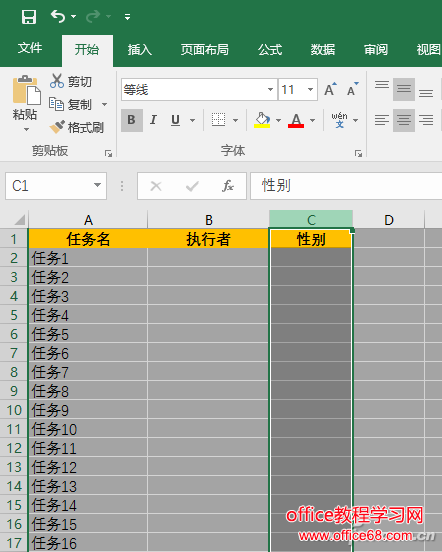The image size is (442, 552).
Task: Apply cell borders icon
Action: 219,120
